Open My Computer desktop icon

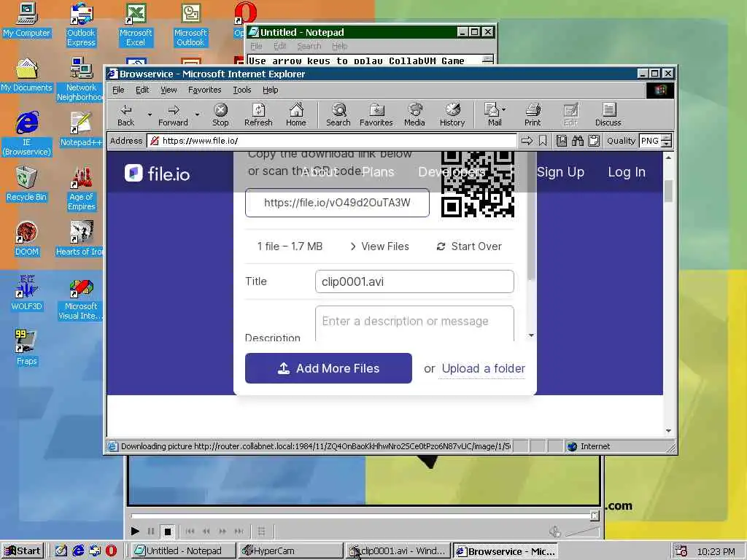26,20
